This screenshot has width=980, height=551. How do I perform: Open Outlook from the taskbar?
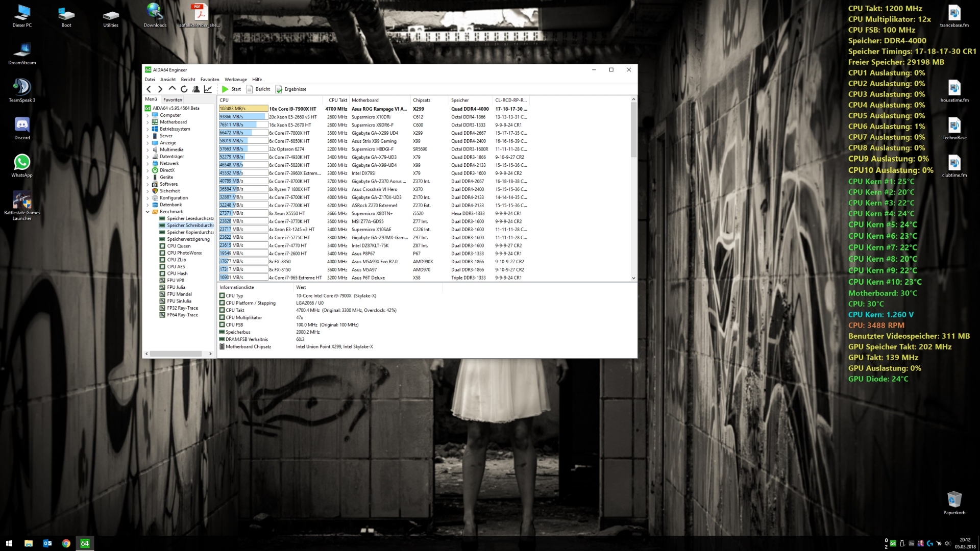[47, 543]
